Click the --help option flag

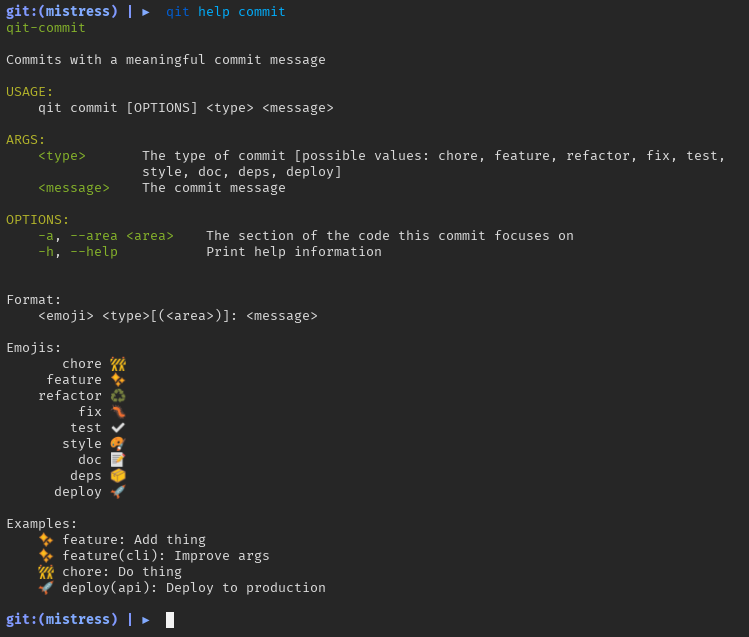(94, 252)
